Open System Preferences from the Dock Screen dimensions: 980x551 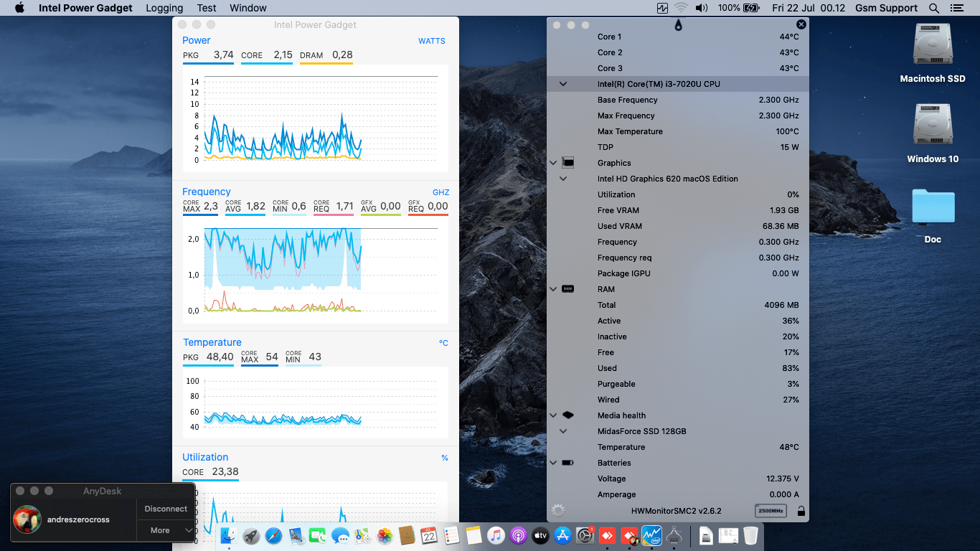coord(585,535)
